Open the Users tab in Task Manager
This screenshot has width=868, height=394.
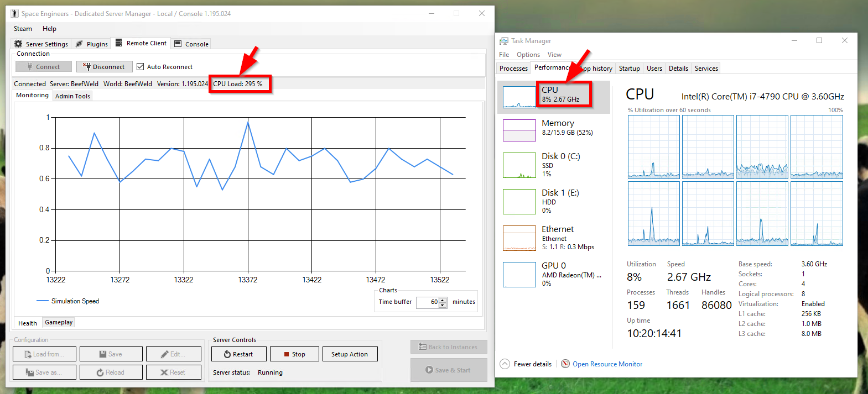click(654, 69)
